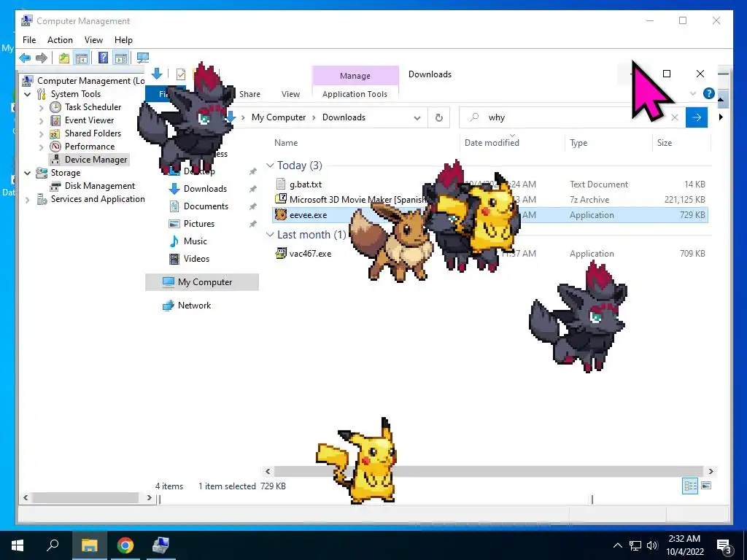
Task: Collapse the Today (3) group
Action: [x=270, y=166]
